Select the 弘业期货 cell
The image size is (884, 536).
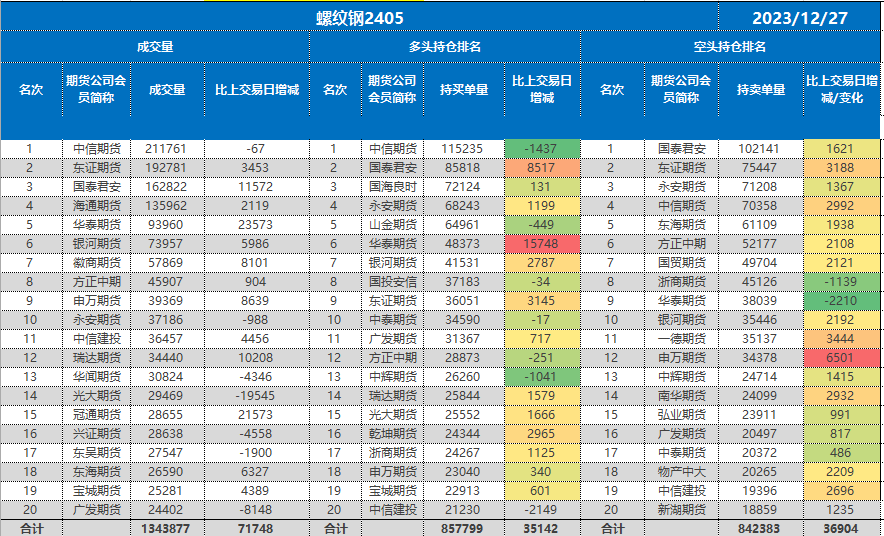(x=682, y=415)
